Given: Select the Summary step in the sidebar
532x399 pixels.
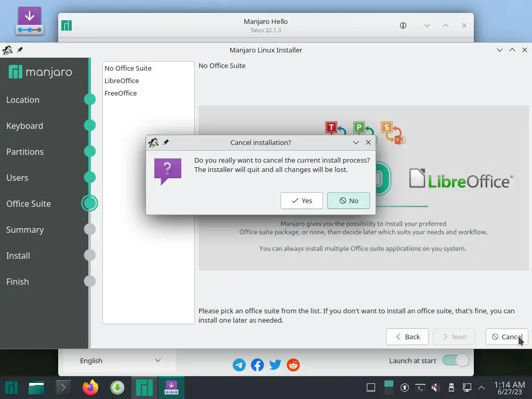Looking at the screenshot, I should point(25,230).
